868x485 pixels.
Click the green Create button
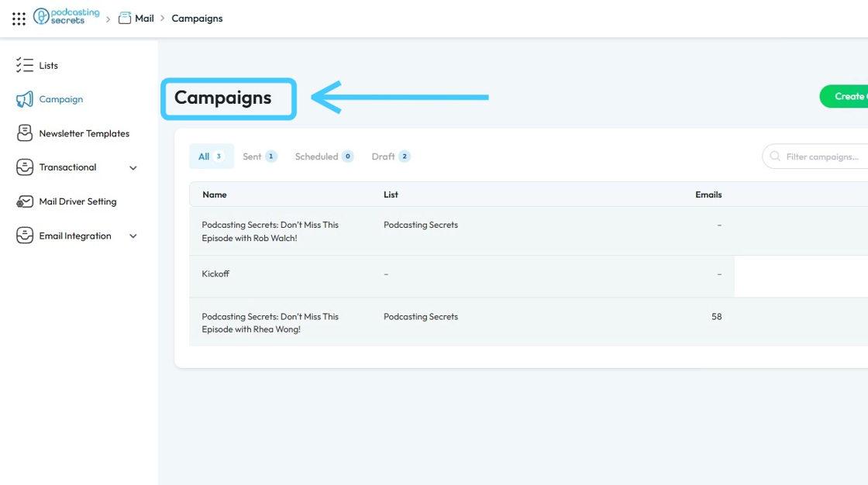pyautogui.click(x=846, y=96)
